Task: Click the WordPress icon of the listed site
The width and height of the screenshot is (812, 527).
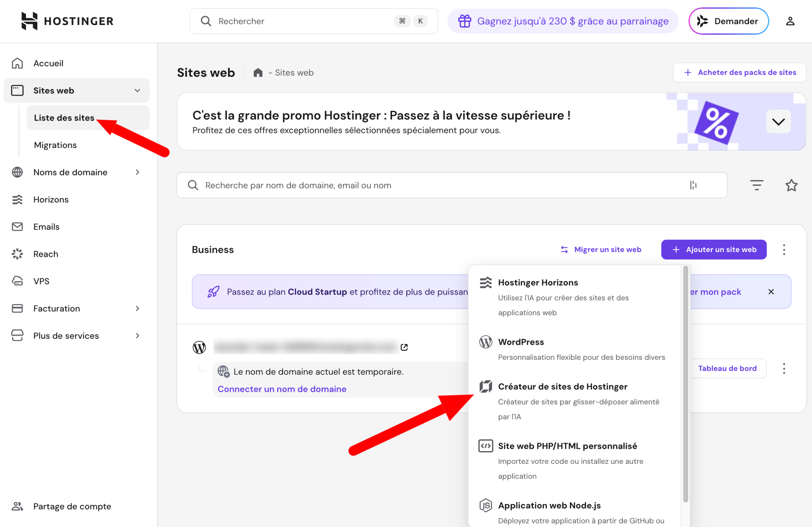Action: [199, 347]
